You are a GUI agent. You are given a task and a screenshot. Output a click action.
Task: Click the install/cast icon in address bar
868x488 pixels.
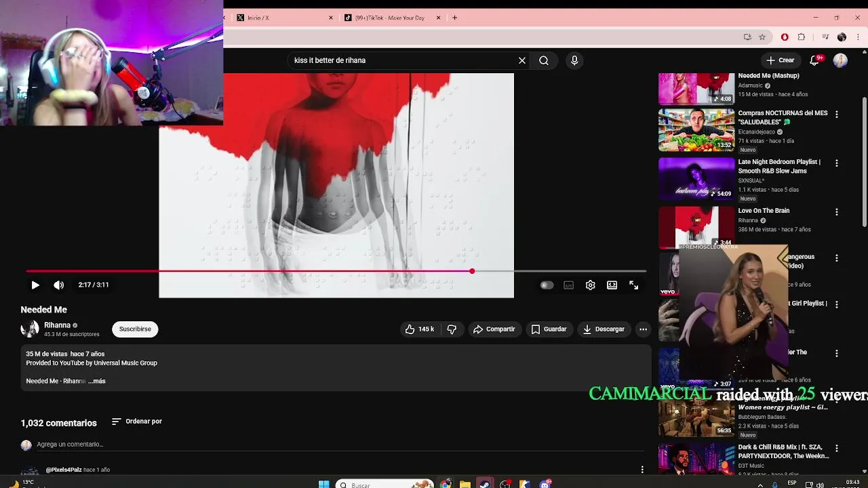(x=747, y=37)
